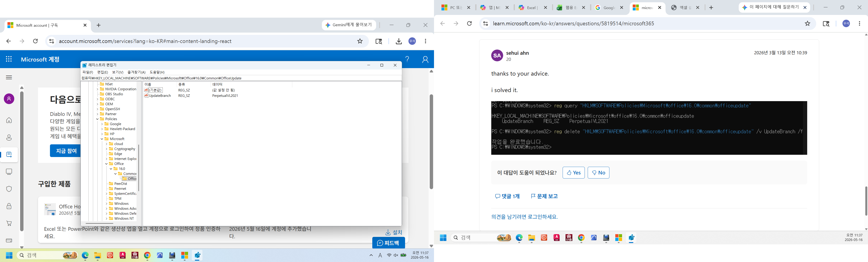Click the 지금 참여 button
Viewport: 868px width, 262px height.
[65, 151]
